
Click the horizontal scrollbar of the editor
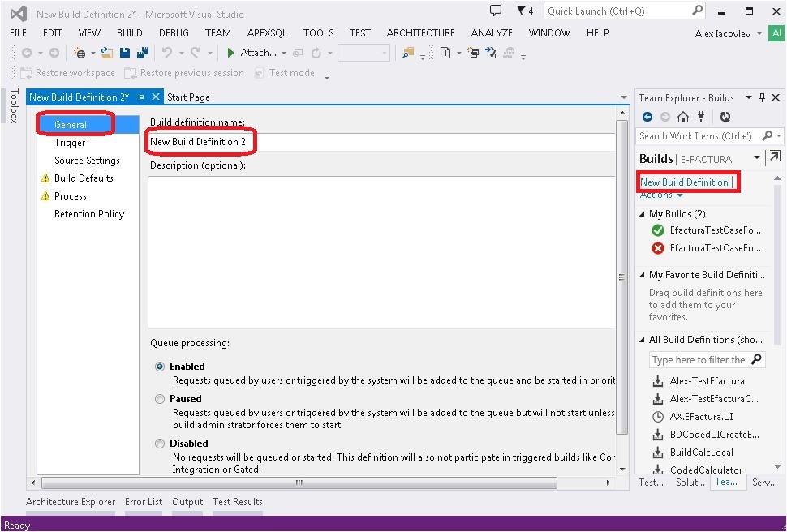(x=299, y=483)
